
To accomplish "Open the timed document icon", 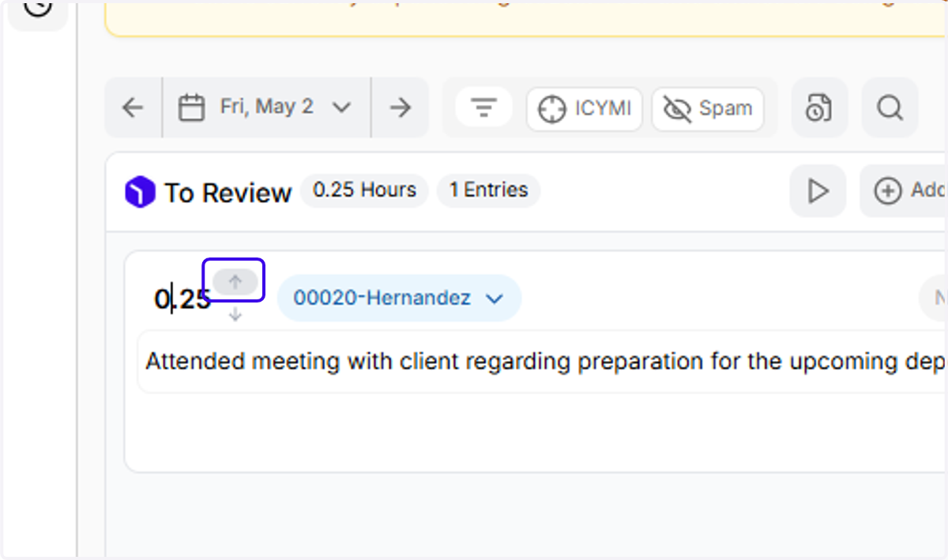I will [x=819, y=107].
